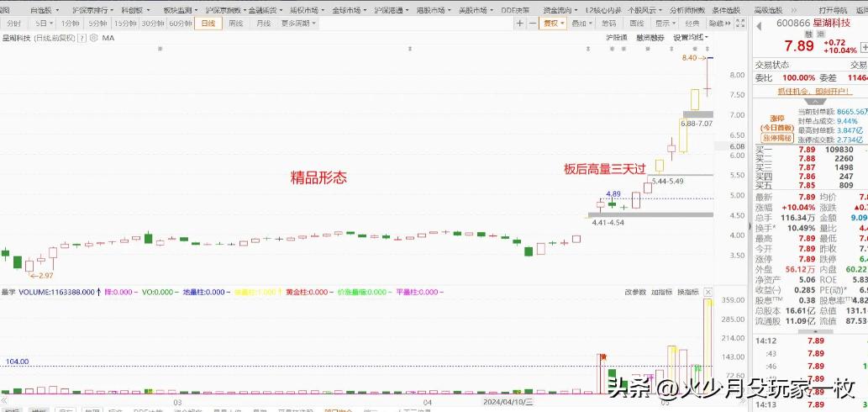
Task: Zoom out chart with minus button
Action: click(x=532, y=24)
